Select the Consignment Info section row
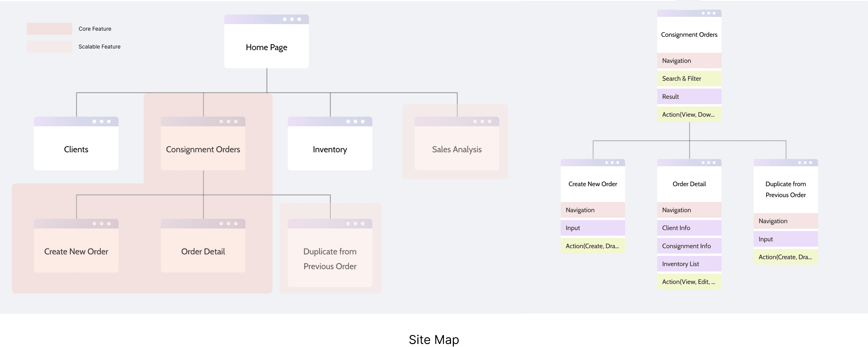The height and width of the screenshot is (347, 868). 689,246
